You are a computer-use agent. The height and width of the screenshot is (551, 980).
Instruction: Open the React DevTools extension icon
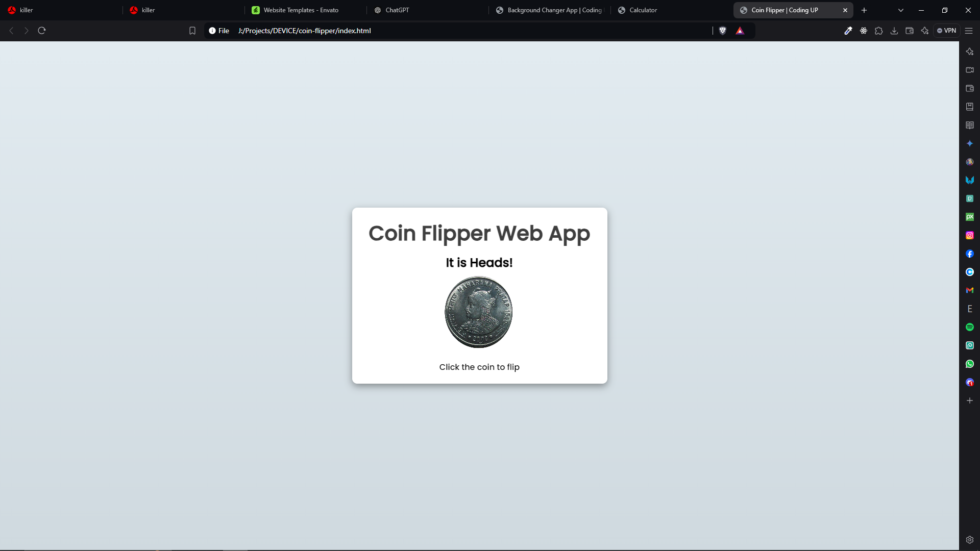[x=864, y=31]
